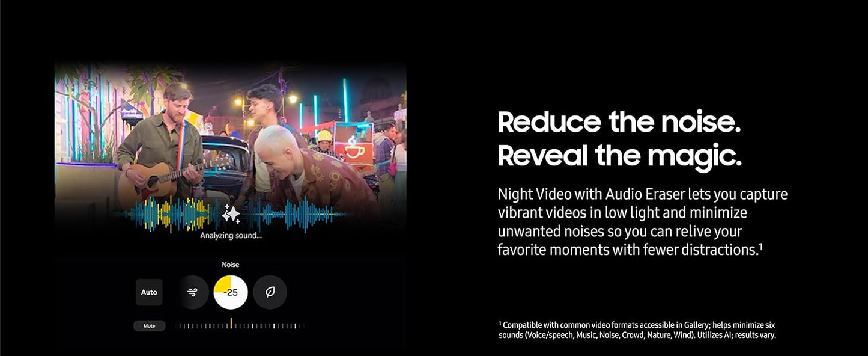Tap the Noise dial showing -25

tap(231, 292)
